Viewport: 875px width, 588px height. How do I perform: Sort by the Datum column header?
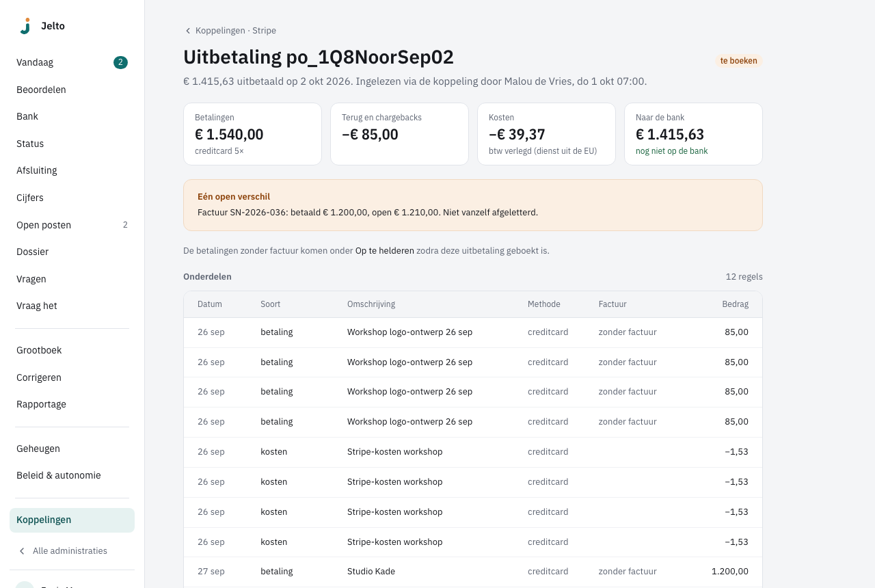click(x=210, y=304)
